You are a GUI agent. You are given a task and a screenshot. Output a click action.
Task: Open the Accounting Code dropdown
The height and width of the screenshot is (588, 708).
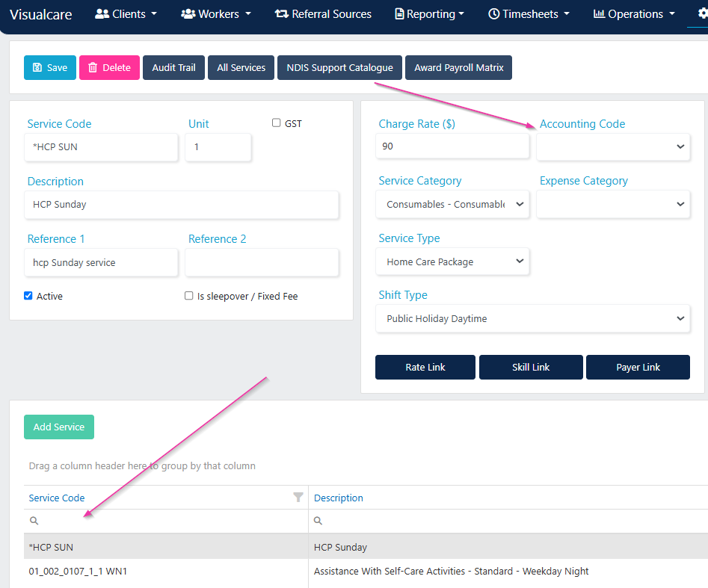613,146
